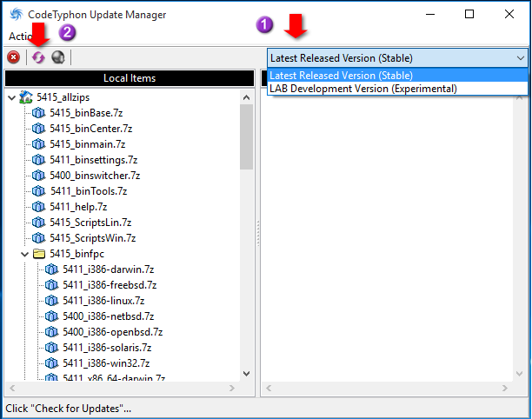Select 5400_i386-openbsd.7z file name
532x419 pixels.
[x=113, y=332]
